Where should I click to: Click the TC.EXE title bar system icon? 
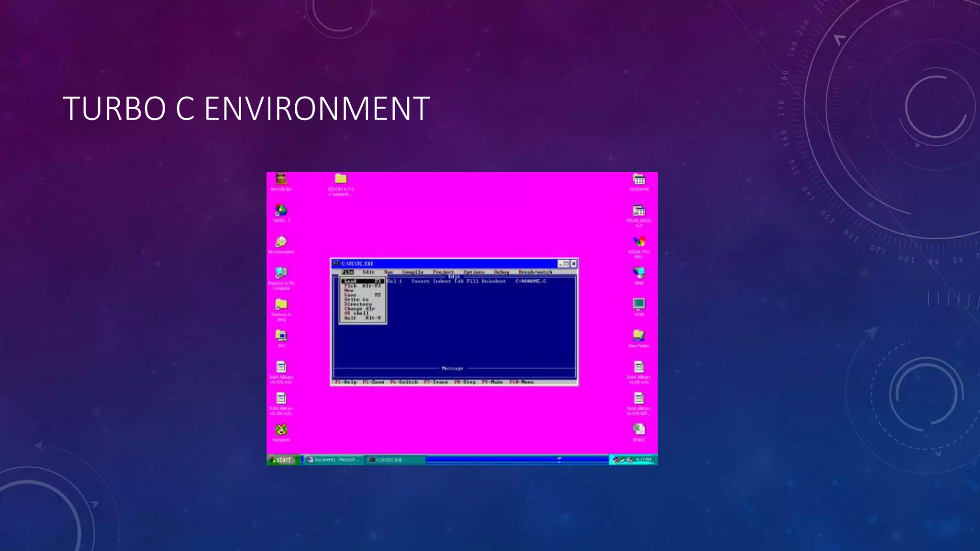[x=336, y=264]
